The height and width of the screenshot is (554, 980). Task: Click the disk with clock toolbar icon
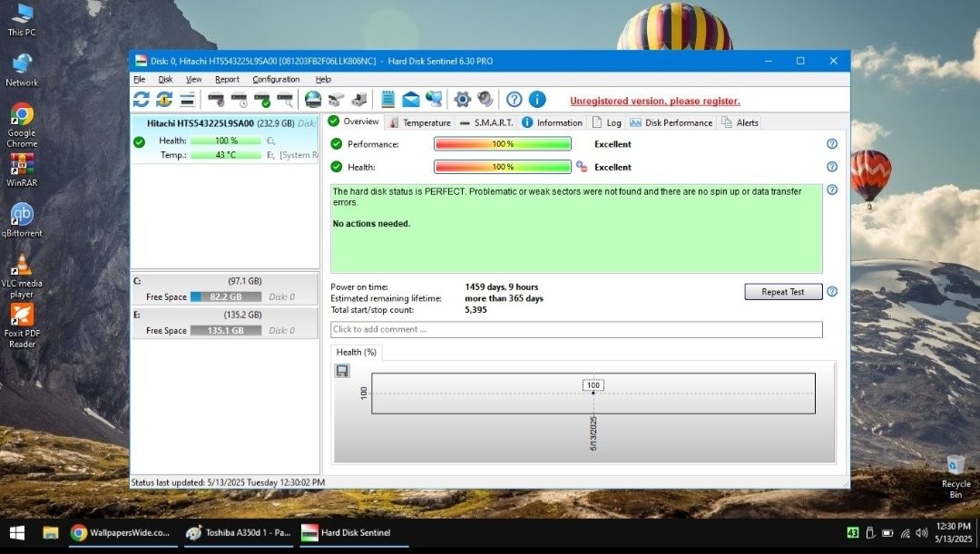[x=239, y=100]
